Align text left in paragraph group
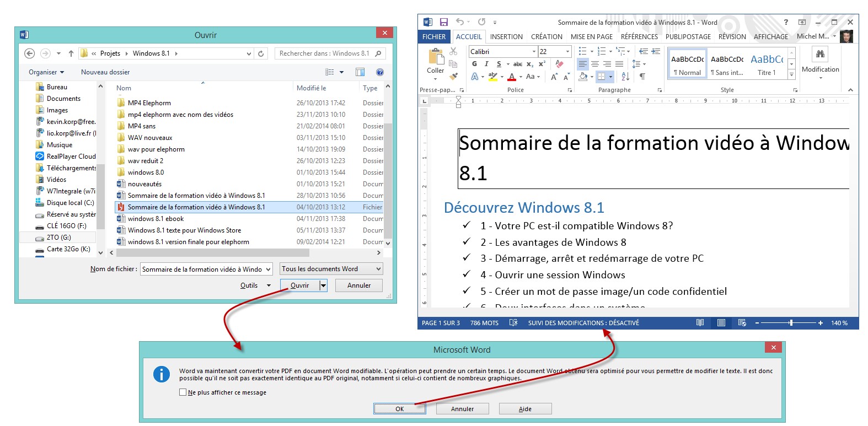This screenshot has width=868, height=426. (583, 64)
